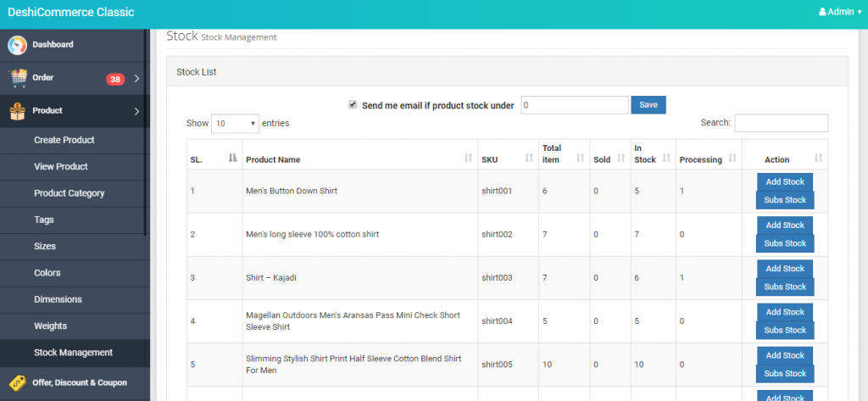Select Men's Button Down Shirt name
Viewport: 868px width, 401px height.
pos(292,191)
